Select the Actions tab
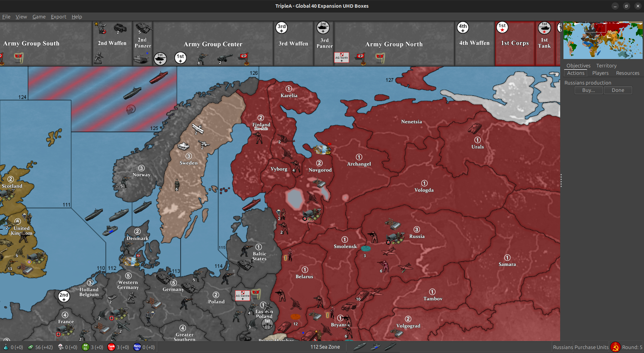The width and height of the screenshot is (644, 353). pyautogui.click(x=576, y=73)
